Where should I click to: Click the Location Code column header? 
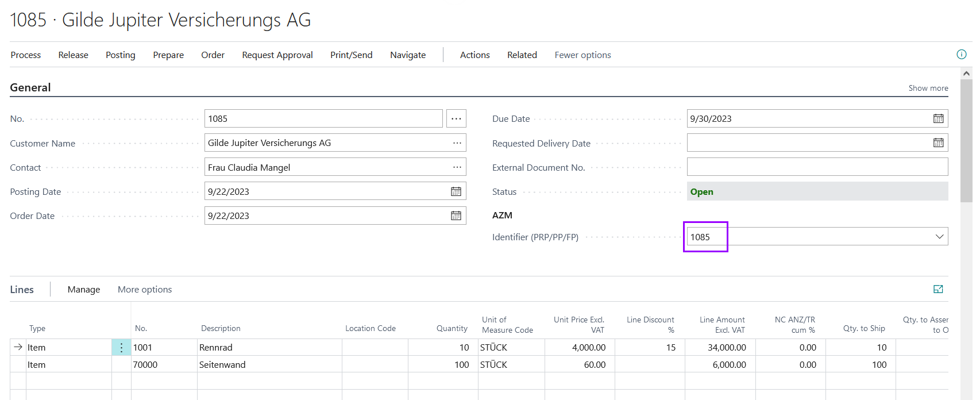(x=371, y=328)
